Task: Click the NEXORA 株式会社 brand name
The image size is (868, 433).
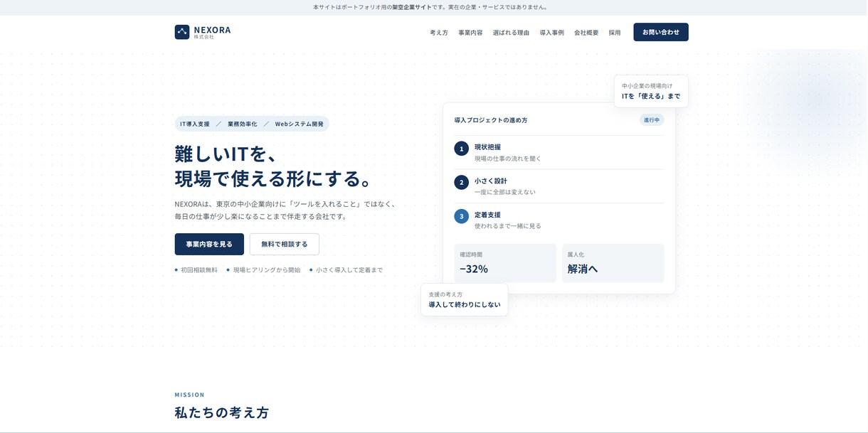Action: pos(212,33)
